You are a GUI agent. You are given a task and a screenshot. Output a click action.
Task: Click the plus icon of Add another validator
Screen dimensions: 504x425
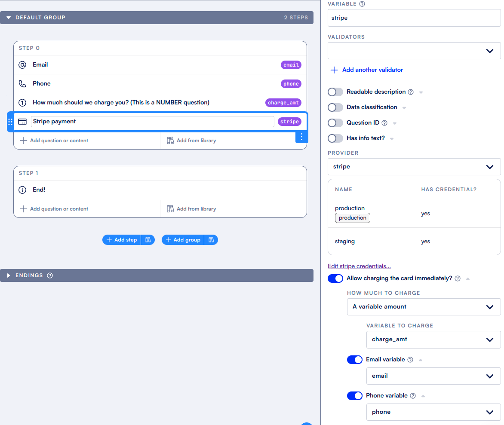(334, 70)
